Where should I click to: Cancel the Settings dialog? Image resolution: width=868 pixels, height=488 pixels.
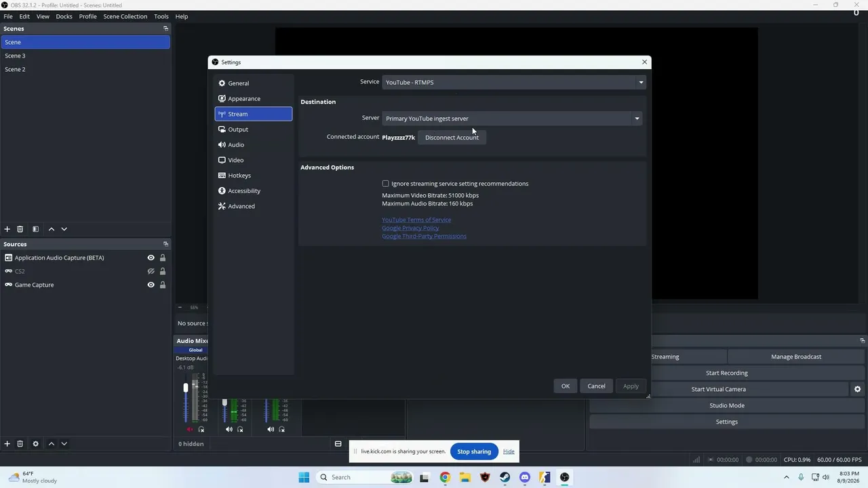pyautogui.click(x=596, y=386)
